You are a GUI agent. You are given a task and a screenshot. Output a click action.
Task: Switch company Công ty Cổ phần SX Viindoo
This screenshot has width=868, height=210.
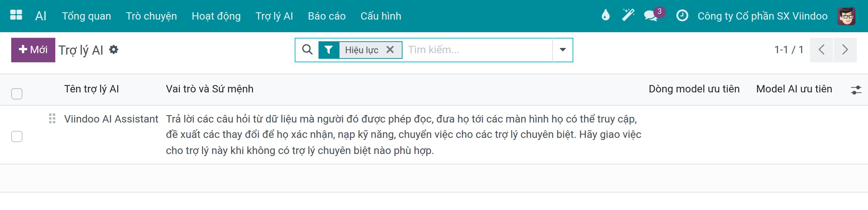pos(762,16)
